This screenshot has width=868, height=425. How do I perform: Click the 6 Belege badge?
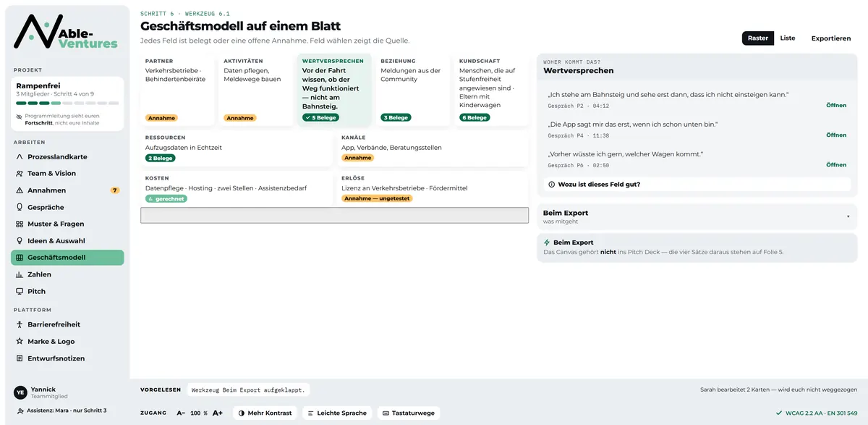[x=475, y=117]
